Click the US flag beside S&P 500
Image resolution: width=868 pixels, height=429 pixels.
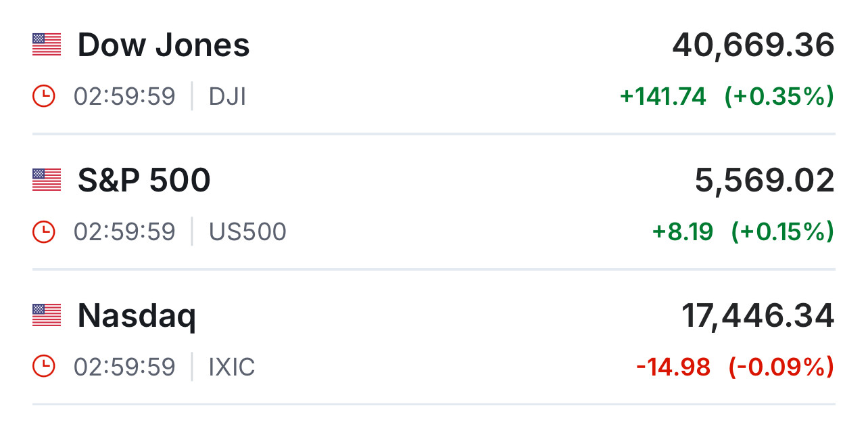click(47, 180)
